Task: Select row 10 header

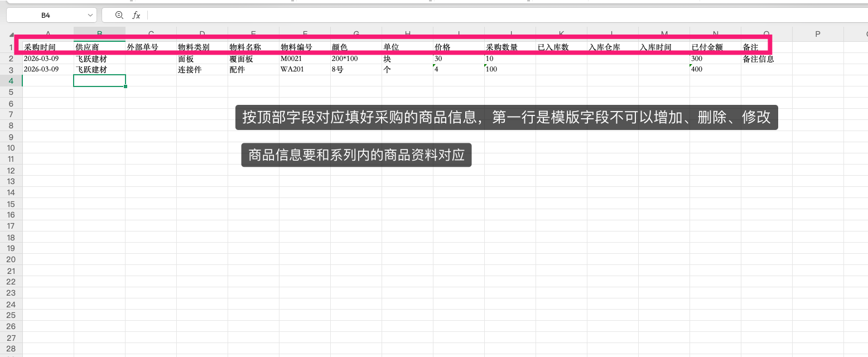Action: click(11, 148)
